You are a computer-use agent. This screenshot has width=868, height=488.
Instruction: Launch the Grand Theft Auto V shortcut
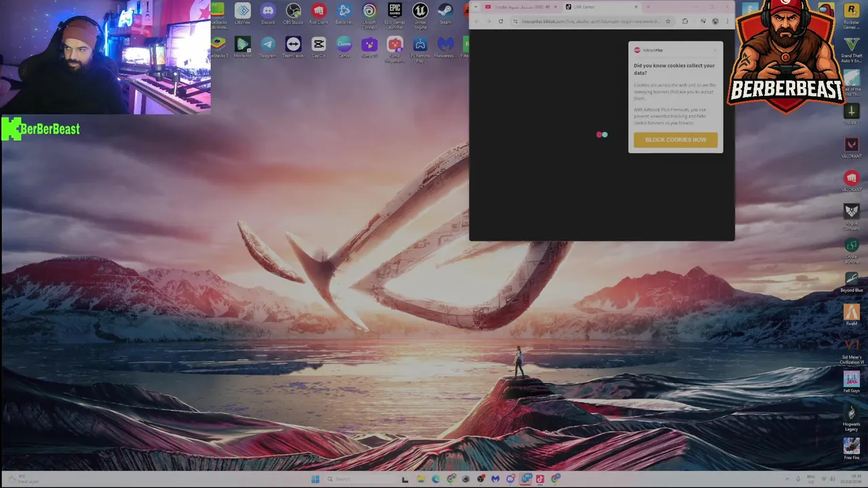851,49
